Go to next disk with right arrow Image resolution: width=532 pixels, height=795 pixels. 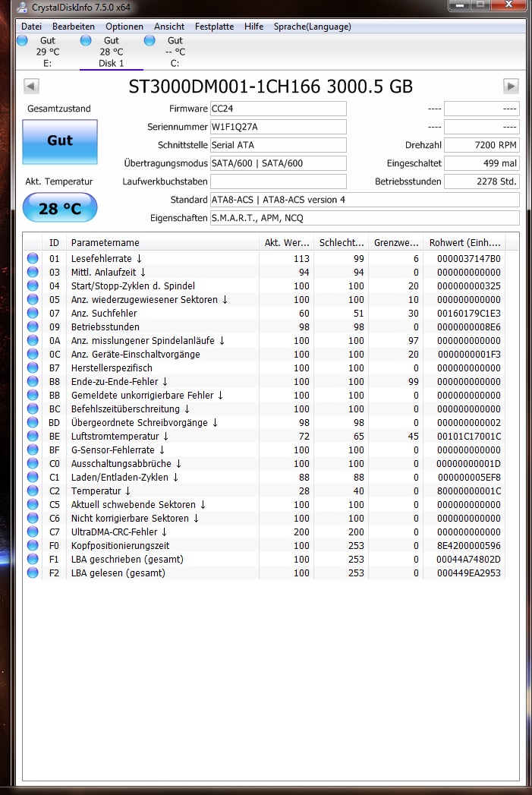(511, 87)
